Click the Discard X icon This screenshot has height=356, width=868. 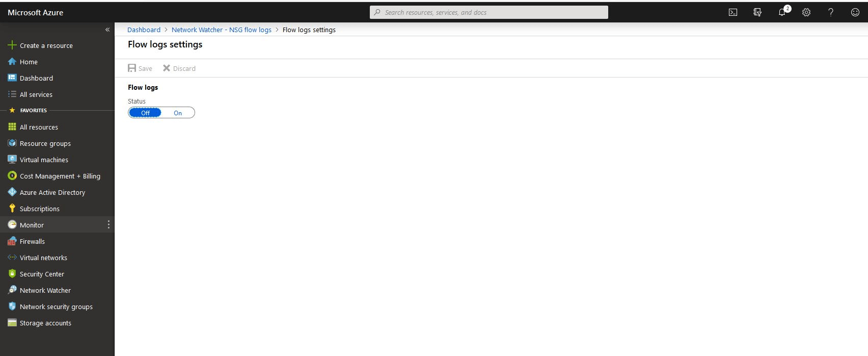click(x=167, y=68)
